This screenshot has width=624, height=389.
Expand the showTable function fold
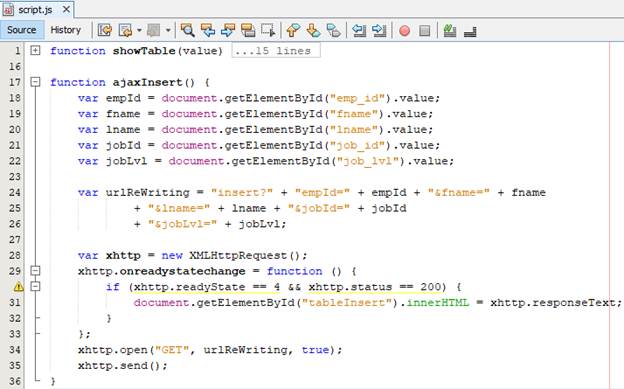click(x=35, y=51)
